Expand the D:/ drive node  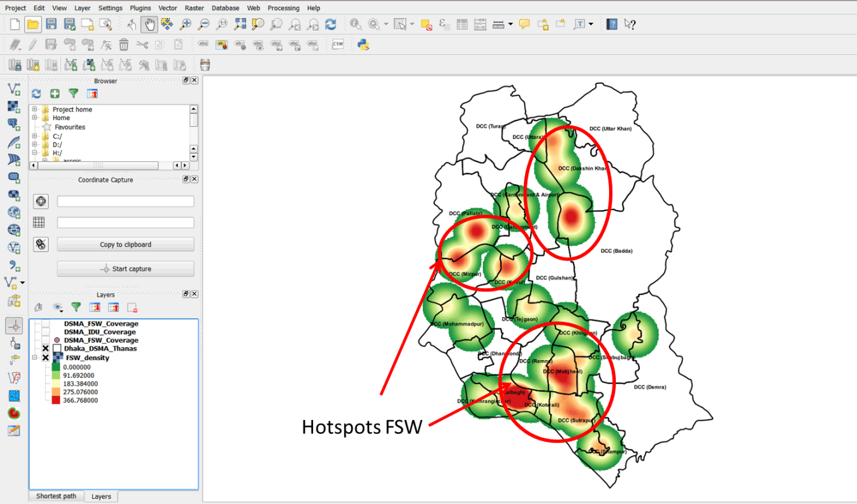[x=35, y=144]
